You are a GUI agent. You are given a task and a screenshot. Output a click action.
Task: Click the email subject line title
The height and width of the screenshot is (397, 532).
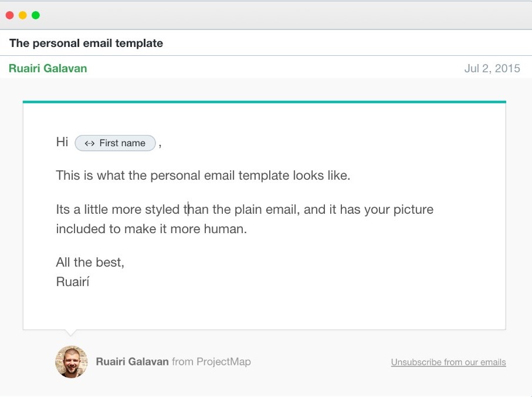pyautogui.click(x=86, y=43)
